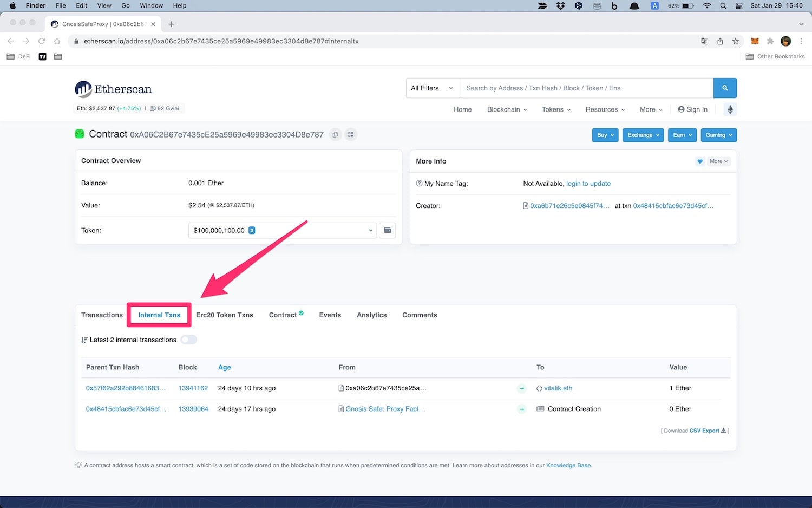The width and height of the screenshot is (812, 508).
Task: Go back to previous page
Action: click(x=10, y=41)
